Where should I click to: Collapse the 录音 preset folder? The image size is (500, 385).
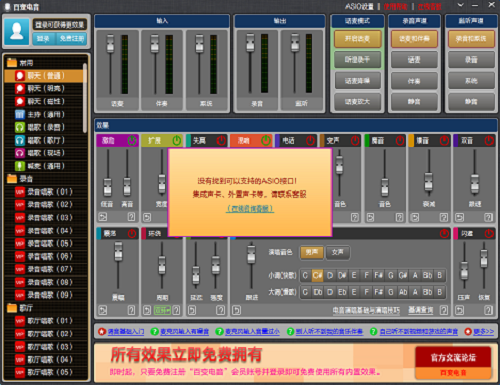pyautogui.click(x=12, y=179)
